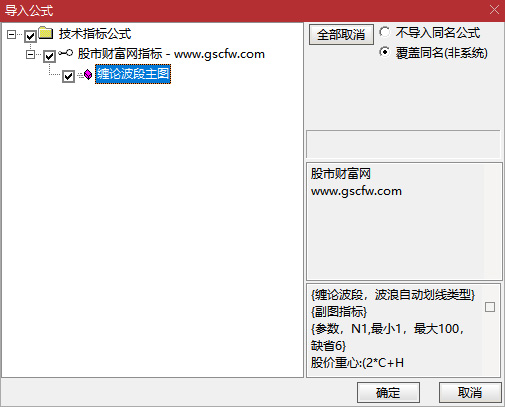This screenshot has height=407, width=505.
Task: Click the www.gscfw.com text in description box
Action: pyautogui.click(x=356, y=191)
